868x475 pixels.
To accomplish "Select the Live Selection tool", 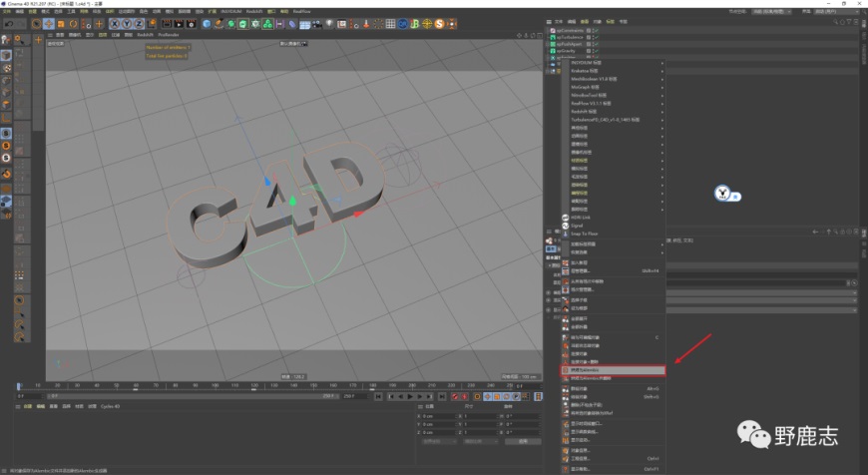I will pyautogui.click(x=36, y=24).
